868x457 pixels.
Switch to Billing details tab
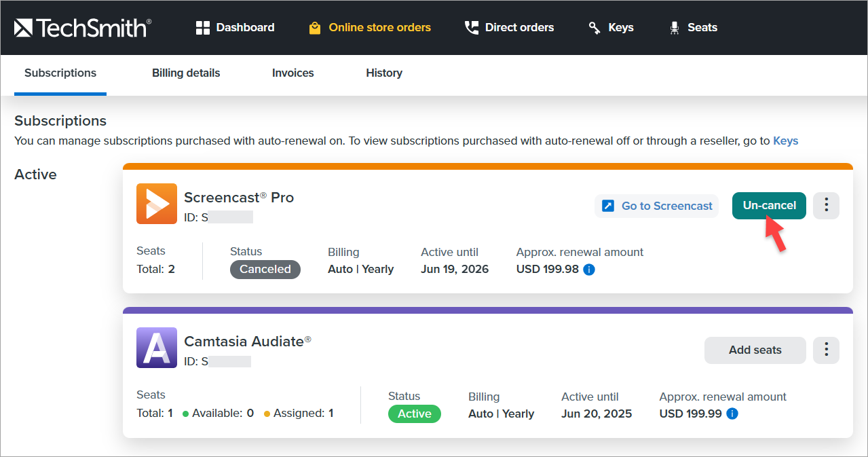point(186,73)
